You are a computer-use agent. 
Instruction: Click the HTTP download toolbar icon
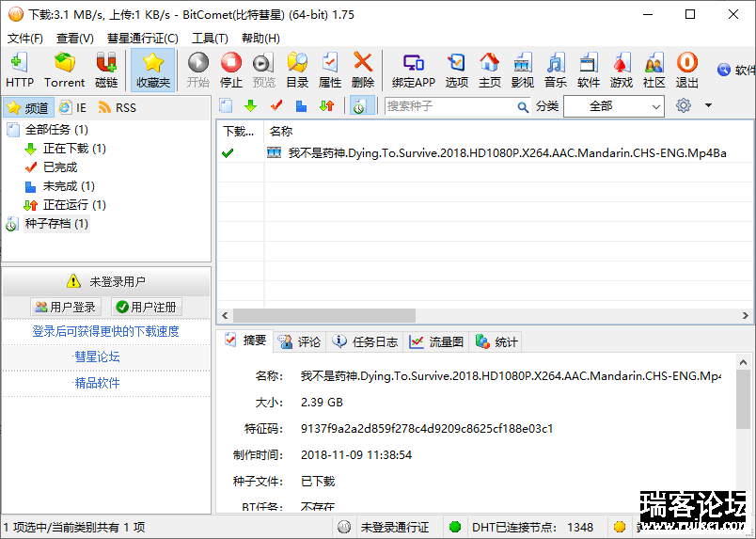(x=20, y=70)
